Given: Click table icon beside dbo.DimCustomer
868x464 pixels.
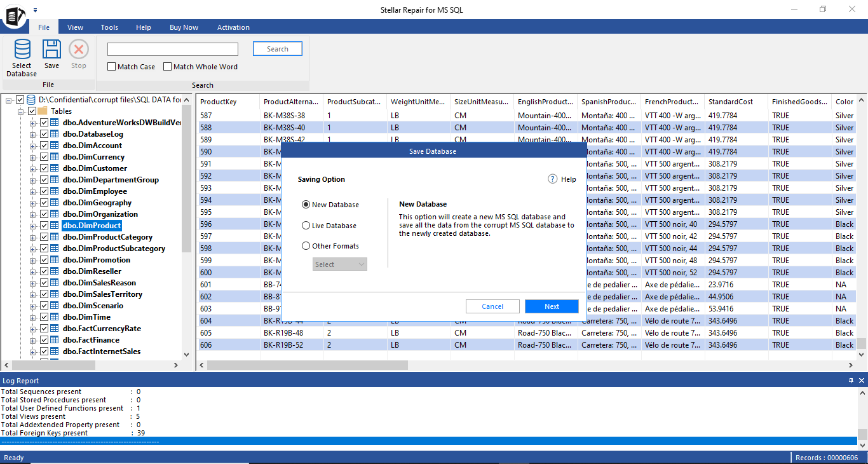Looking at the screenshot, I should tap(55, 168).
